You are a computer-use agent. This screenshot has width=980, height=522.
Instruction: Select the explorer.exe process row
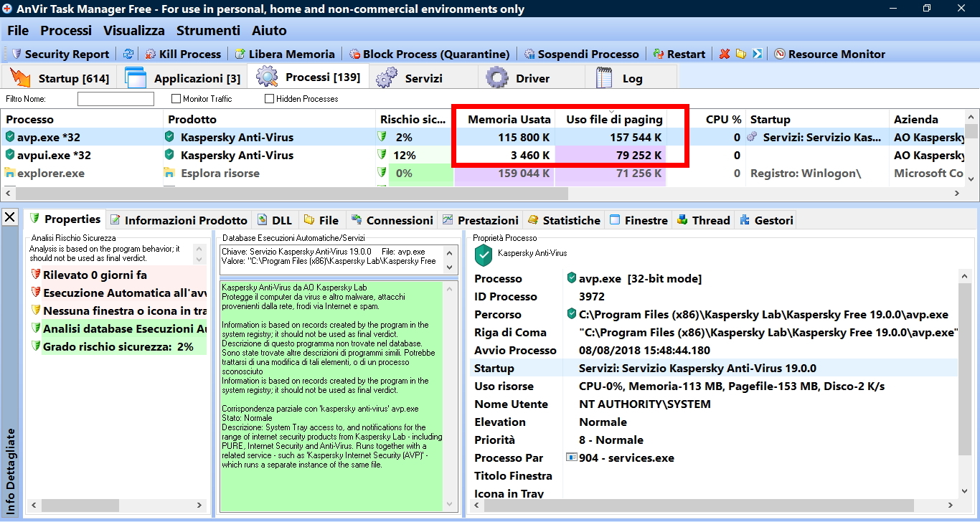point(483,173)
